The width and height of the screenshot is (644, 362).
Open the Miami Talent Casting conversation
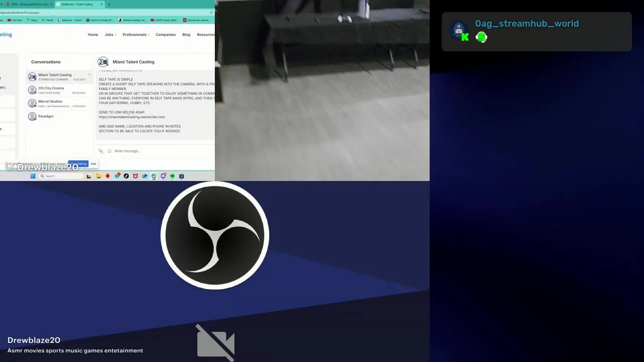59,77
